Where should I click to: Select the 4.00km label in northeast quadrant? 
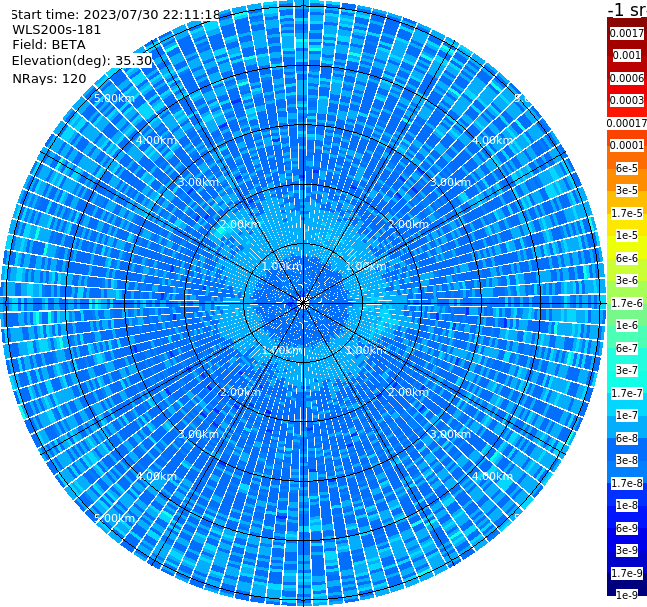[492, 140]
